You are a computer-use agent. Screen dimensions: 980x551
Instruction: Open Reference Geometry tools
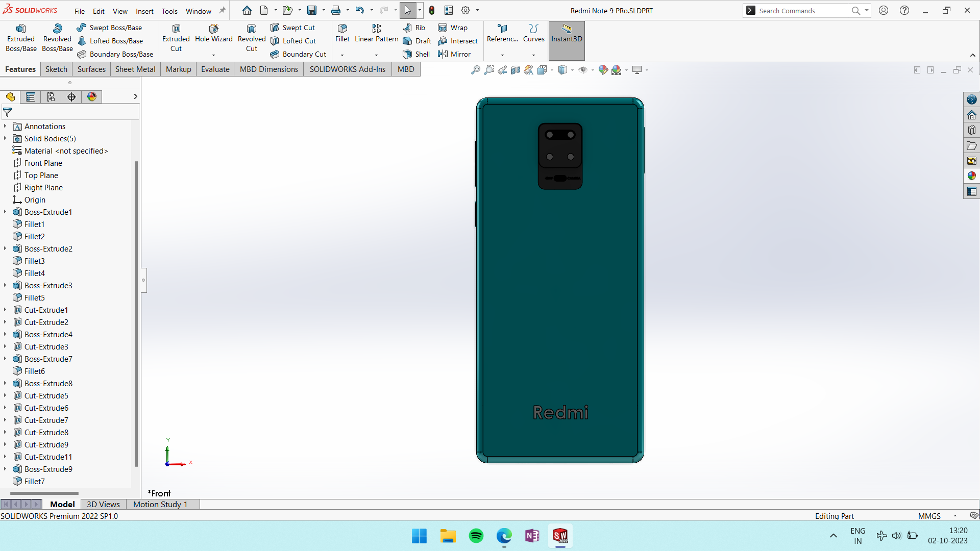click(502, 34)
